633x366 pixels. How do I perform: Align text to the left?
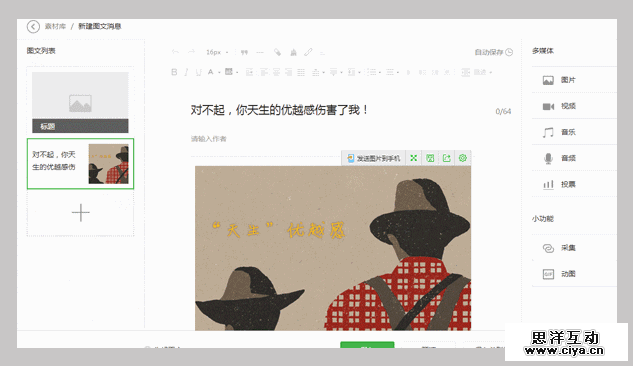[264, 72]
